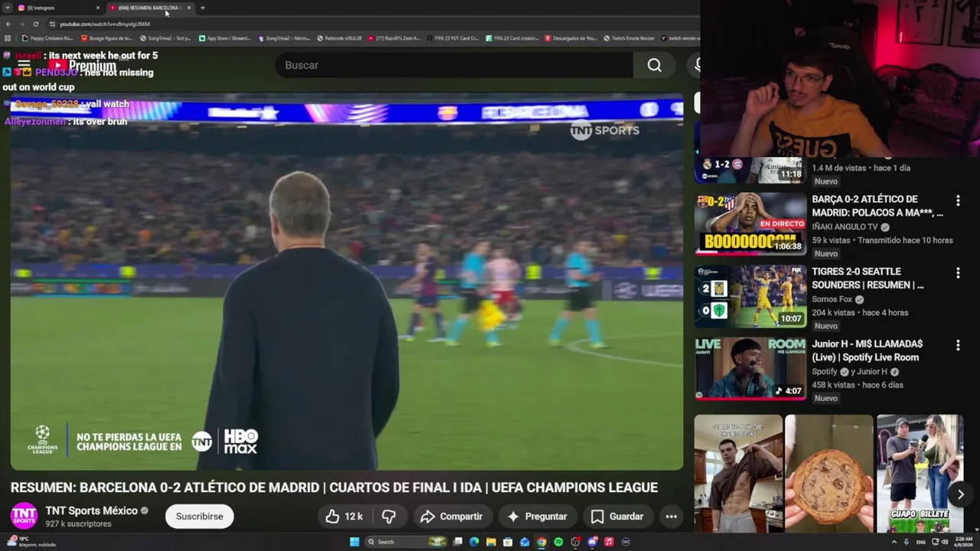
Task: Click the taskbar Search box
Action: click(407, 542)
